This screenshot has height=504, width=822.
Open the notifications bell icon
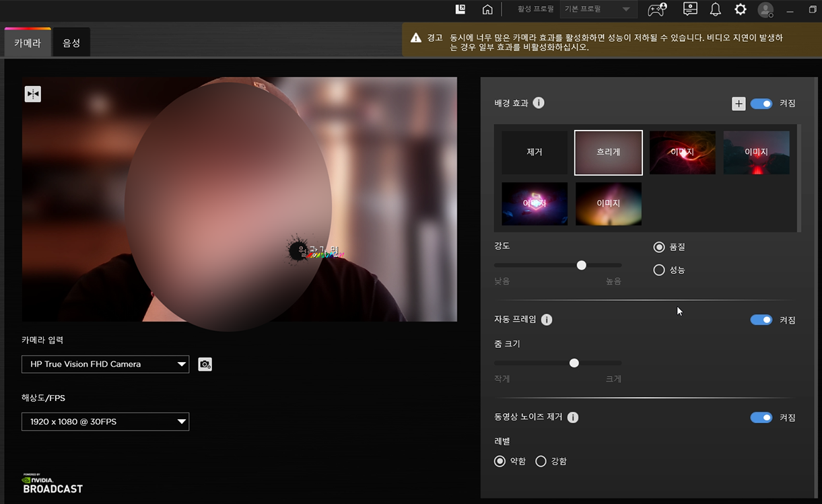click(x=715, y=9)
